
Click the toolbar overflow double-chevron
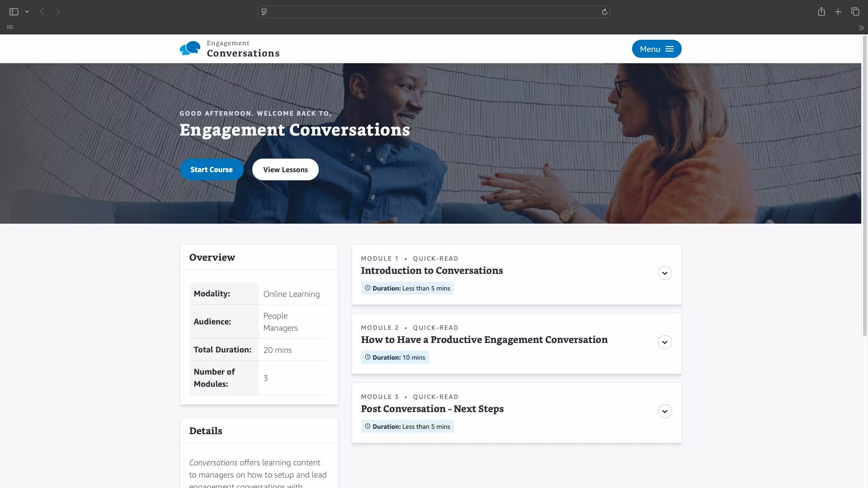pyautogui.click(x=861, y=28)
